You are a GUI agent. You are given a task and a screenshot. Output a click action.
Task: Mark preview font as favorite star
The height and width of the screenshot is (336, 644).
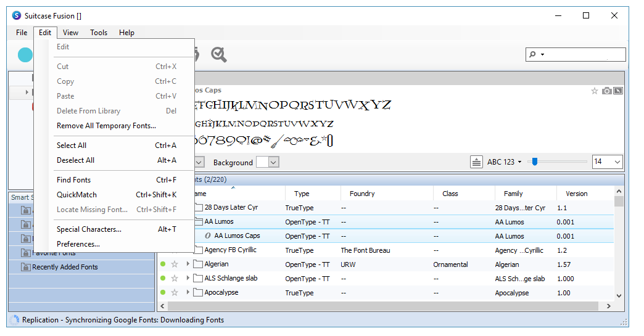pos(594,91)
